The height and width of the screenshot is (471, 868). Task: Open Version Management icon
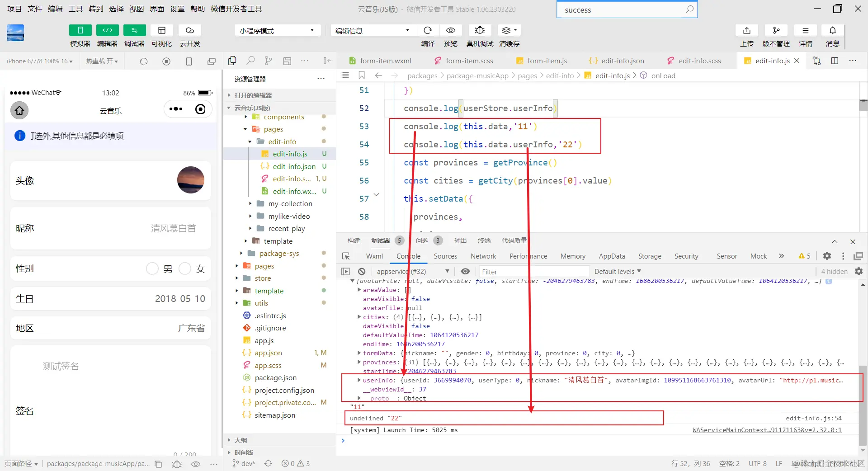[776, 30]
